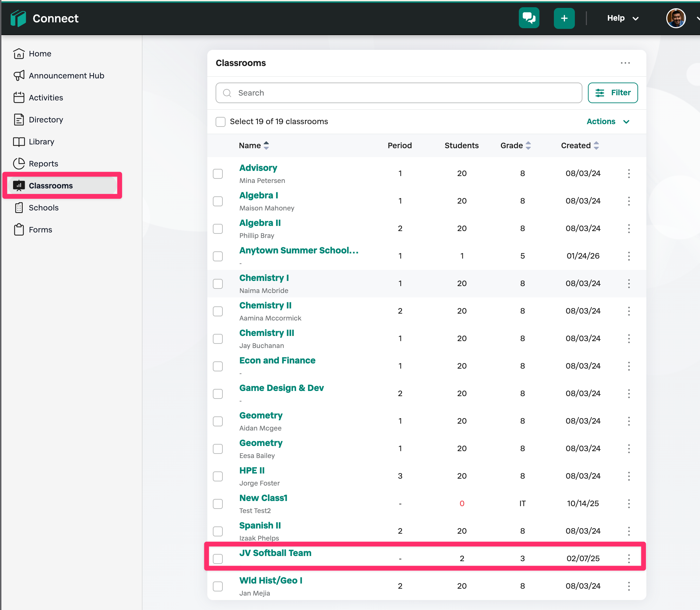Open row menu for Anytown Summer School

tap(629, 256)
